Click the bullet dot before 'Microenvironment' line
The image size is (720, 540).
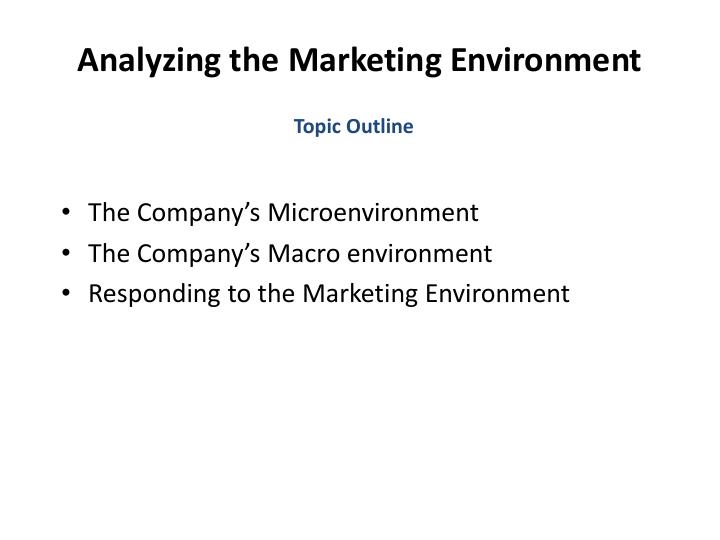pos(66,213)
